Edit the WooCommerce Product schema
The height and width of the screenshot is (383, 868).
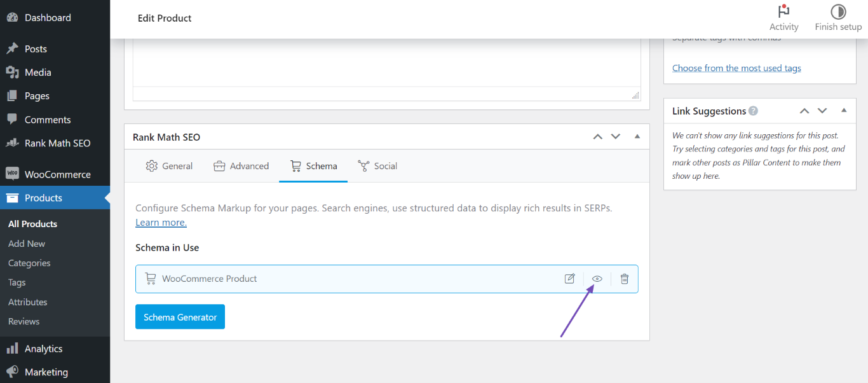[569, 279]
